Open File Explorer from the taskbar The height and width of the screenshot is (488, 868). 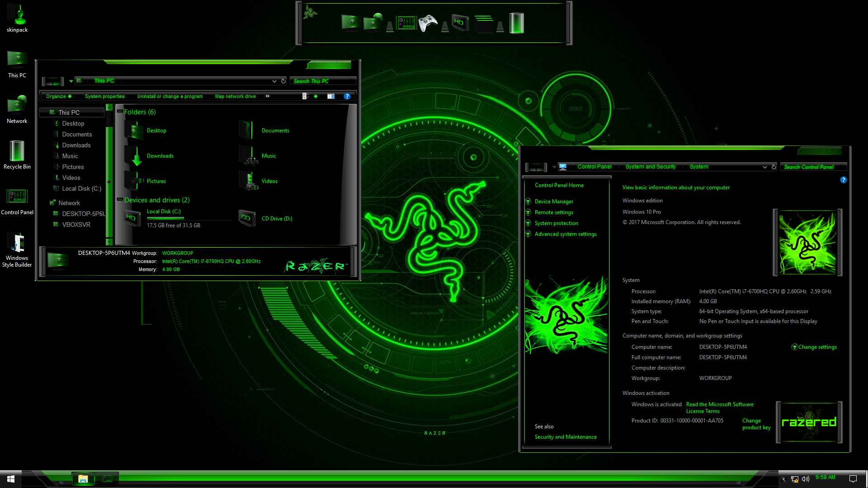tap(83, 479)
